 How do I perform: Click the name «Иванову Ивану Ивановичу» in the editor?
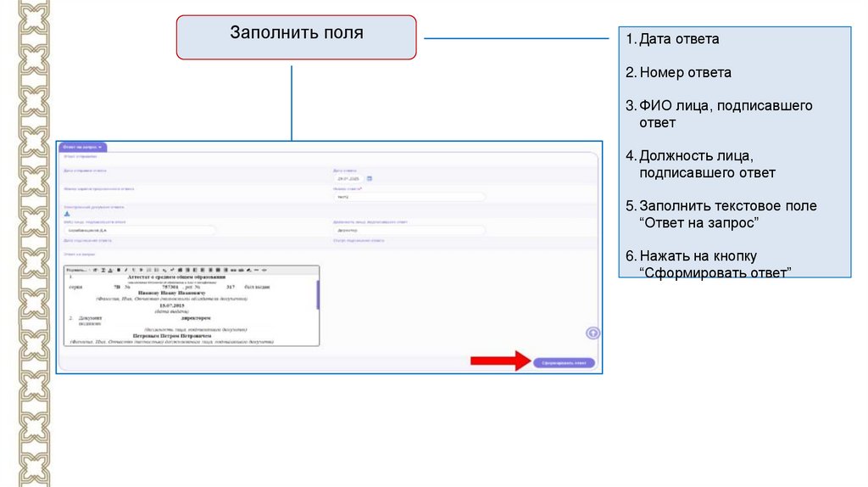tap(171, 293)
